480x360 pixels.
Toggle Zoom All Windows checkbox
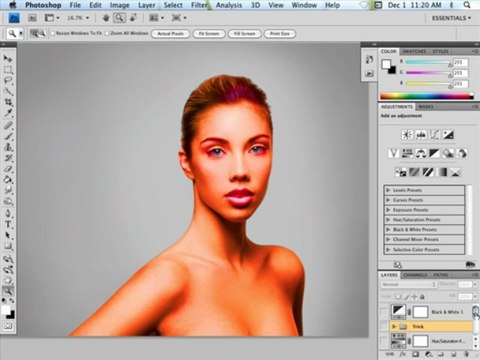[107, 33]
